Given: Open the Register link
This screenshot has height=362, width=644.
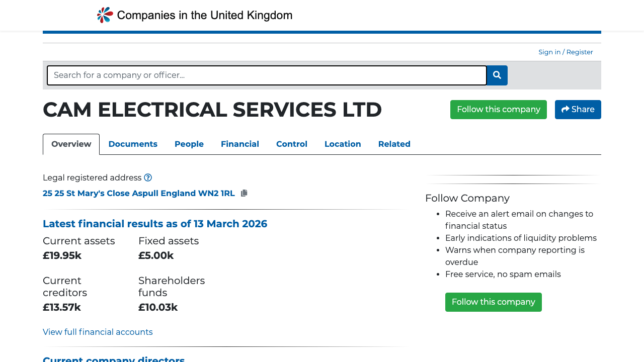Looking at the screenshot, I should click(580, 52).
